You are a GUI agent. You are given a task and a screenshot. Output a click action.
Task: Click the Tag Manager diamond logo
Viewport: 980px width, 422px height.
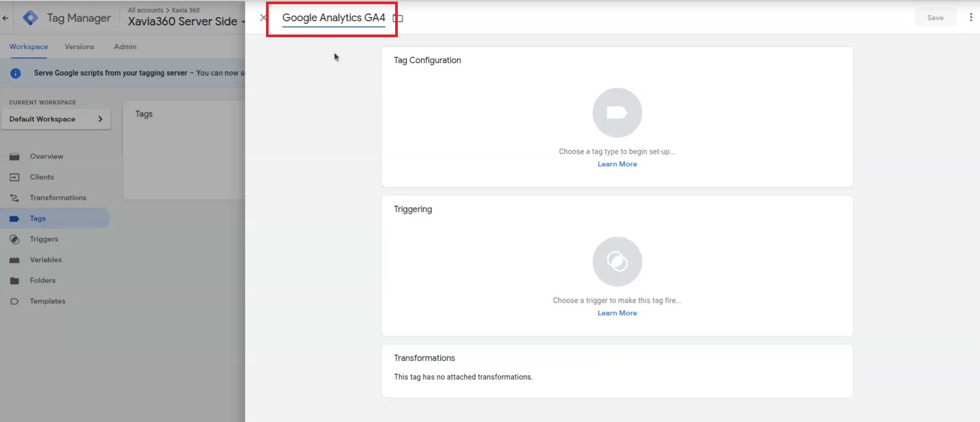point(30,18)
